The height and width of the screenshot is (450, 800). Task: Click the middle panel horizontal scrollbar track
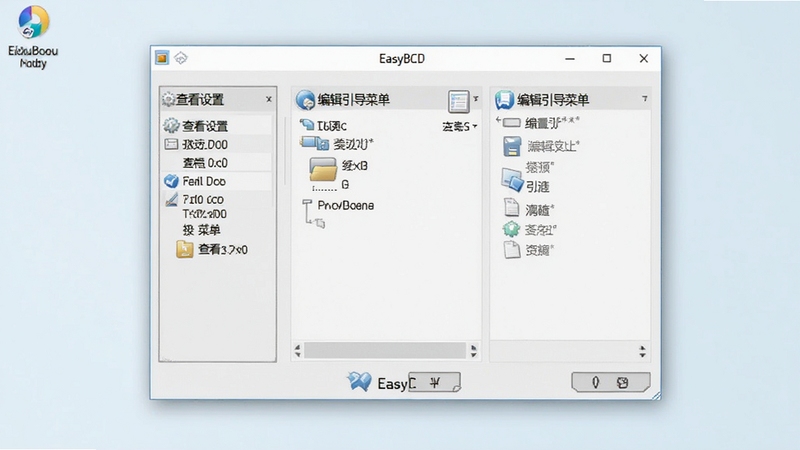385,351
